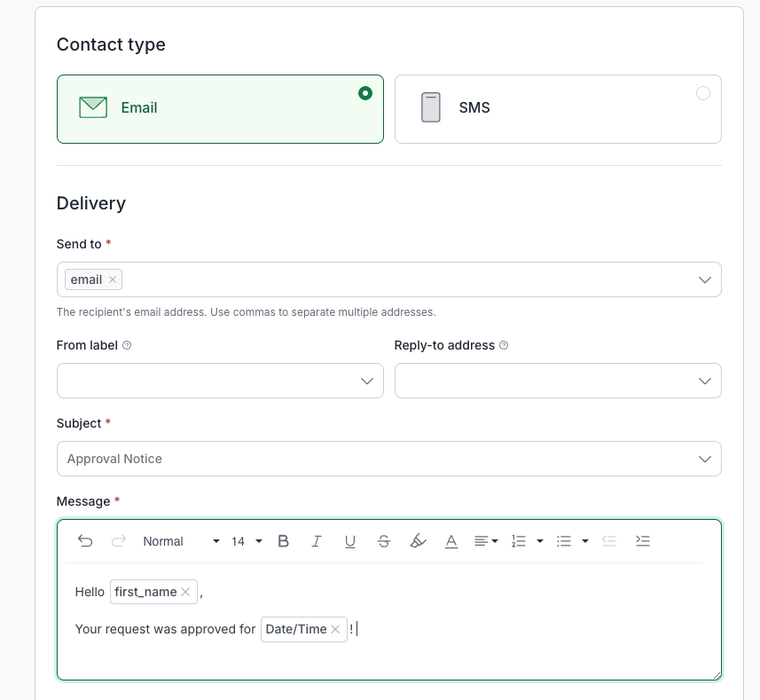Remove the email tag from Send to
760x700 pixels.
click(113, 279)
